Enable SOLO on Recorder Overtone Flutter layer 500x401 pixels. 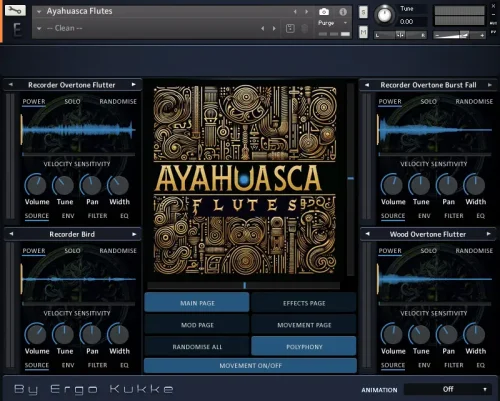[x=72, y=101]
